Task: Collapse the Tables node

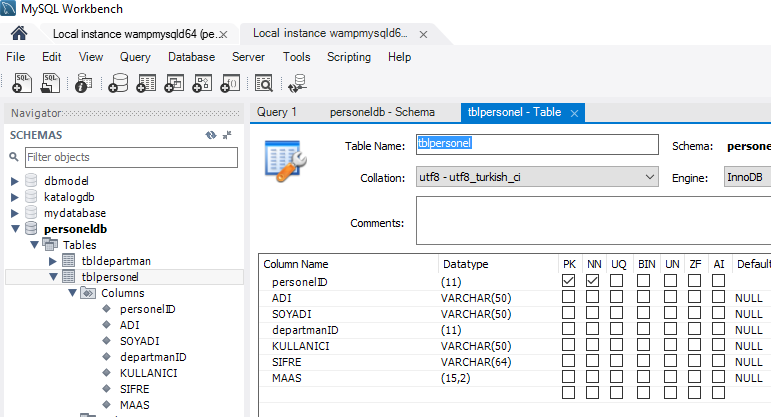Action: click(34, 245)
